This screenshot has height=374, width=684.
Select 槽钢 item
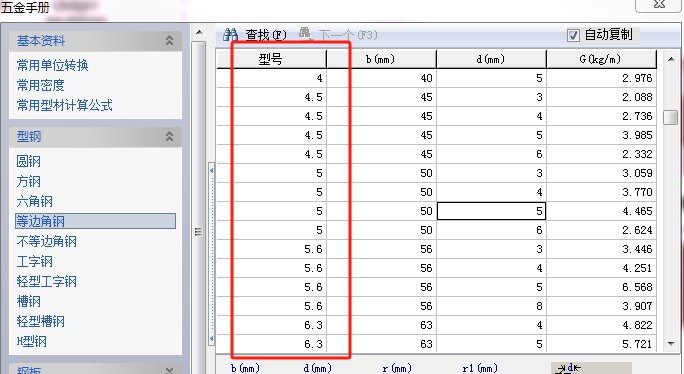pos(28,302)
